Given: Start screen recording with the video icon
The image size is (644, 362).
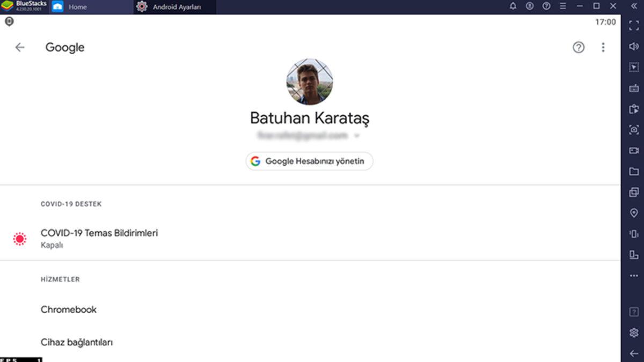Looking at the screenshot, I should [634, 151].
